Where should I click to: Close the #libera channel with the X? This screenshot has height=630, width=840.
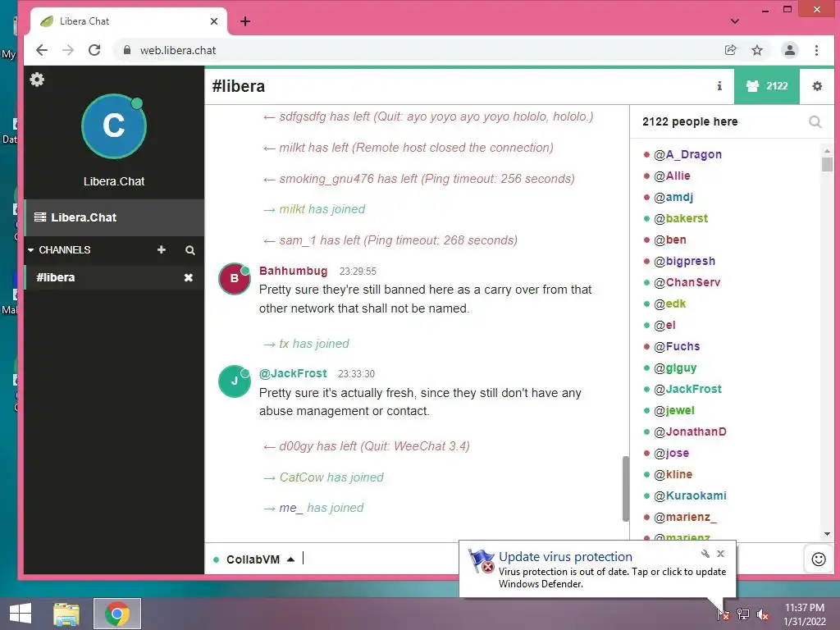click(x=189, y=277)
